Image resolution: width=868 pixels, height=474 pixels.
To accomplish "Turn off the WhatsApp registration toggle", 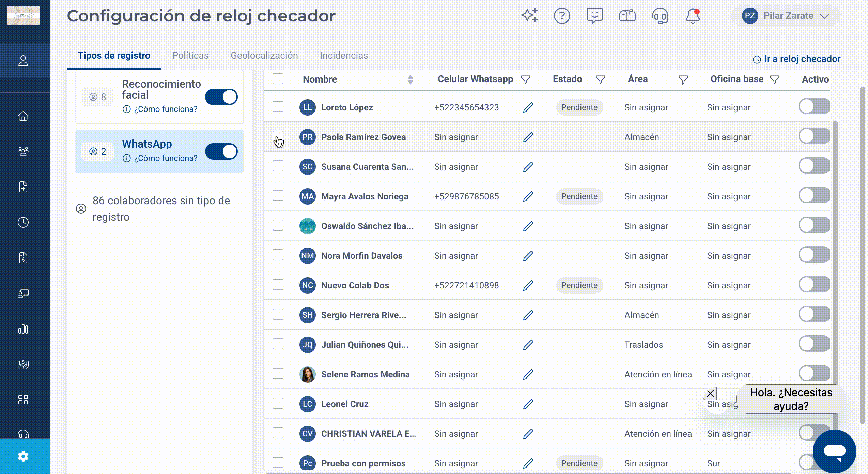I will point(221,151).
